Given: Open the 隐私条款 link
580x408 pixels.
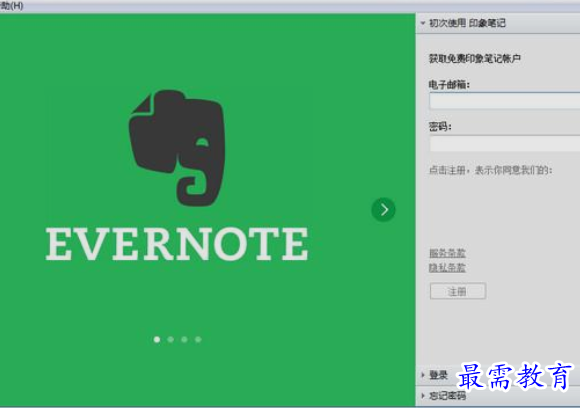Looking at the screenshot, I should tap(447, 267).
